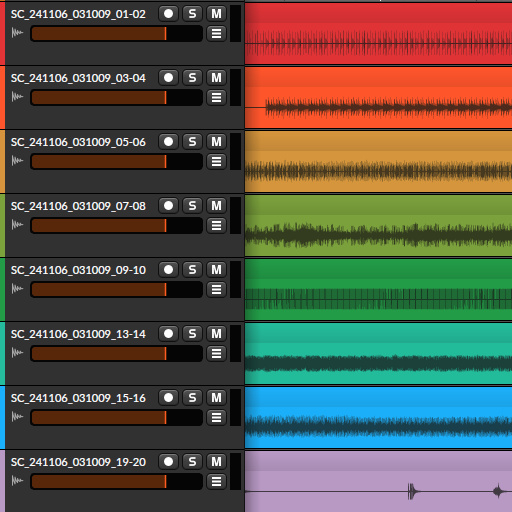
Task: Open track menu for SC_241106_031009_09-10
Action: (x=216, y=289)
